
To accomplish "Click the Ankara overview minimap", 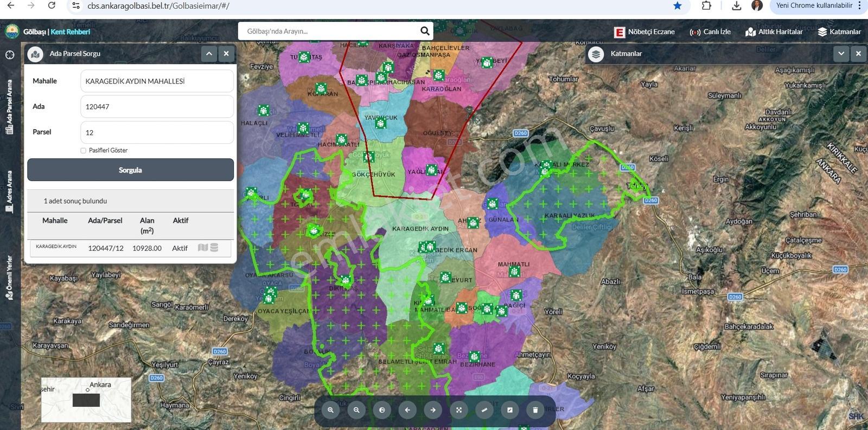I will pos(86,400).
